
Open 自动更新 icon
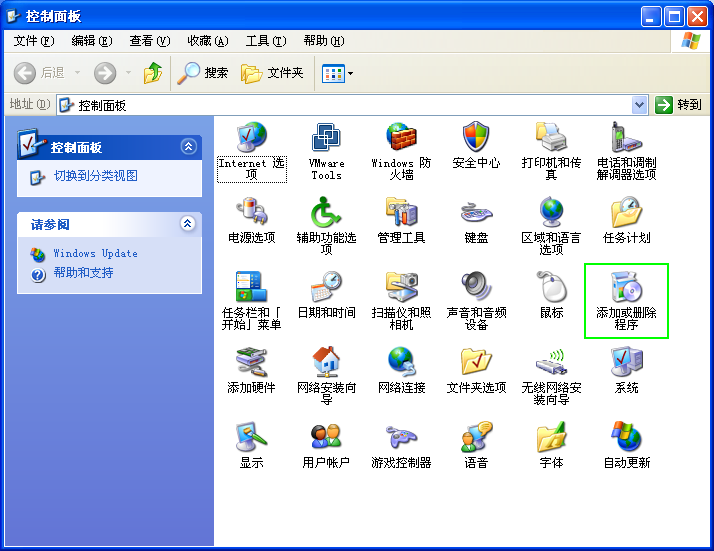pyautogui.click(x=626, y=436)
